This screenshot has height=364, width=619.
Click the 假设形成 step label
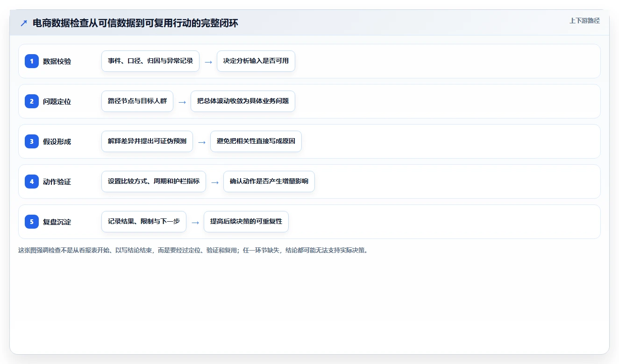(57, 141)
